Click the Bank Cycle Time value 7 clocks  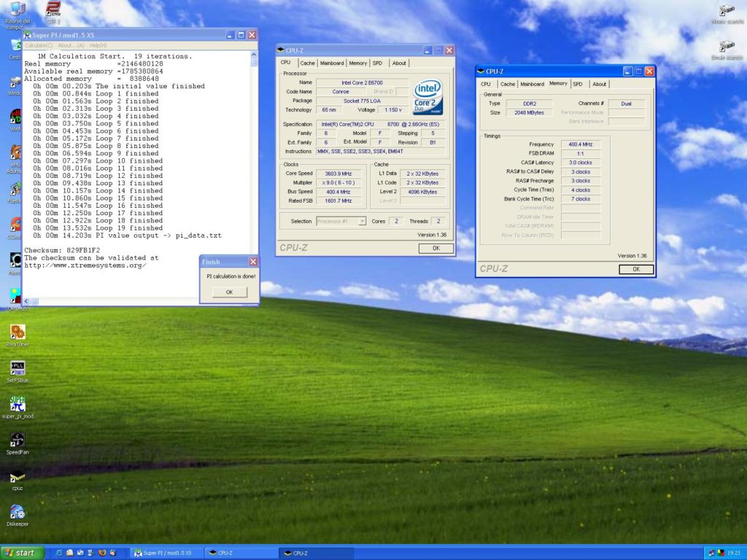coord(580,199)
